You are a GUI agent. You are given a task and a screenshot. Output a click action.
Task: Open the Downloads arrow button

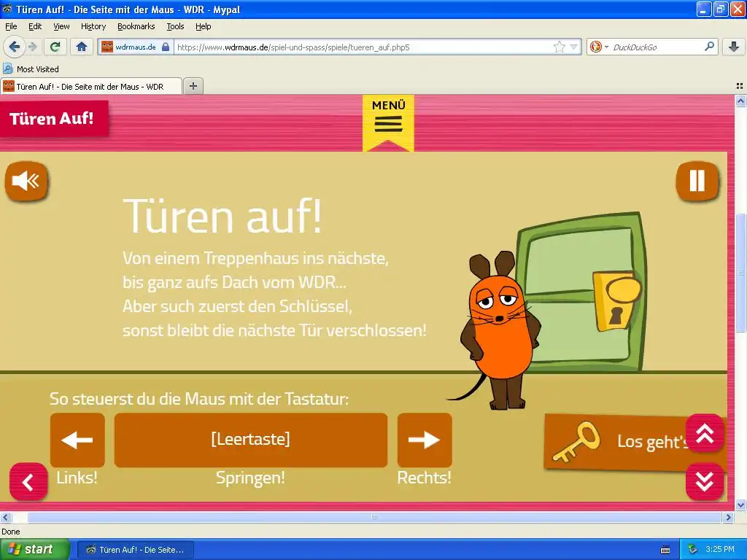coord(734,47)
